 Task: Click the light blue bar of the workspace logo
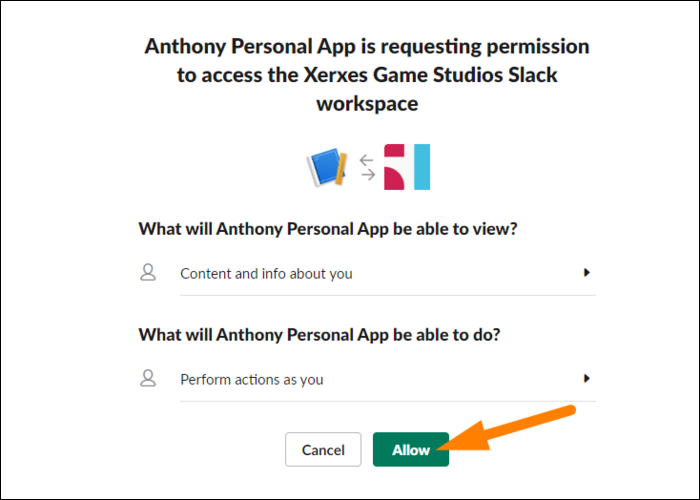click(421, 167)
